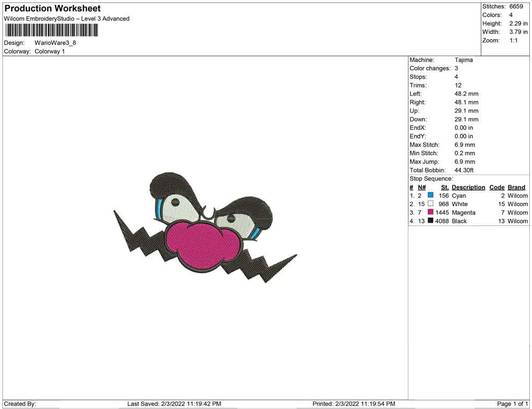Screen dimensions: 532x409
Task: Click the Cyan thread color swatch
Action: (x=430, y=195)
